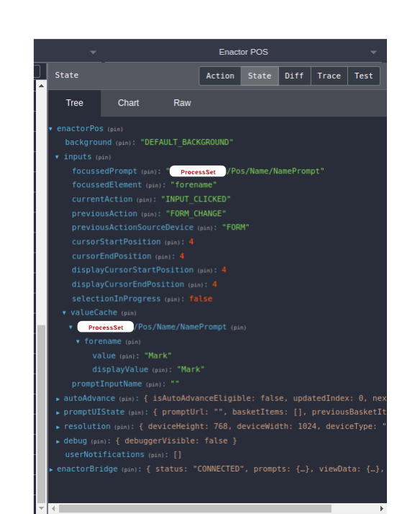Click the displayCursorEndPosition key
This screenshot has height=514, width=420.
coord(128,284)
